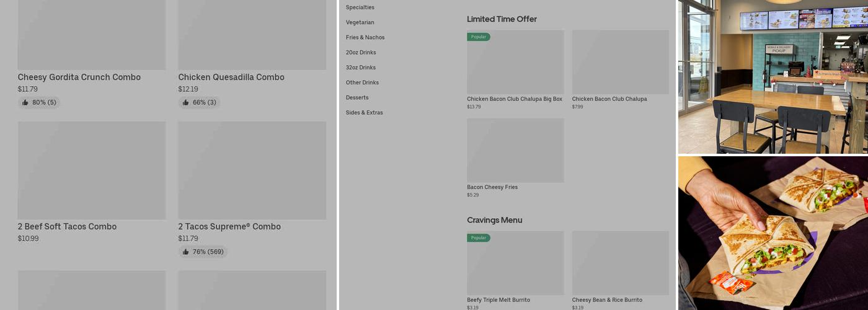The width and height of the screenshot is (868, 310).
Task: Click Popular badge on Beefy Triple Melt Burrito
Action: point(479,238)
